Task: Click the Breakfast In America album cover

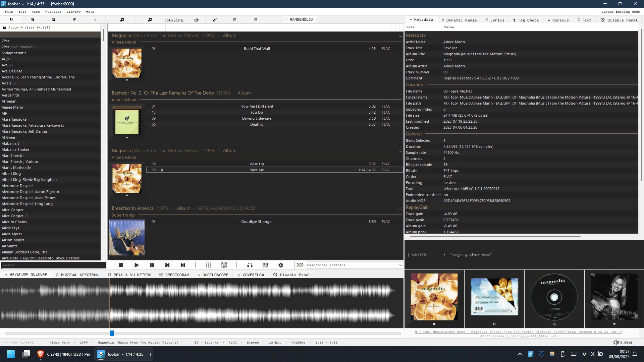Action: tap(127, 237)
